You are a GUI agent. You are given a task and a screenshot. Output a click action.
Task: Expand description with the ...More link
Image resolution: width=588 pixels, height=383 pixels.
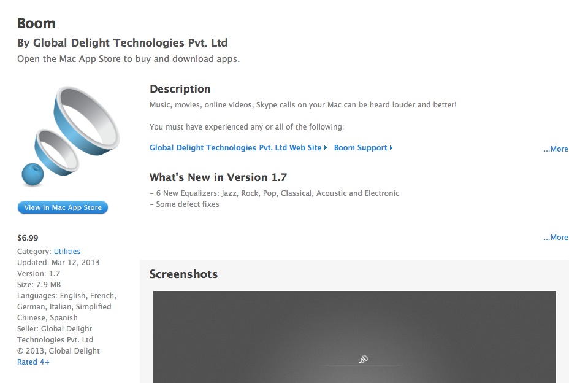[556, 149]
